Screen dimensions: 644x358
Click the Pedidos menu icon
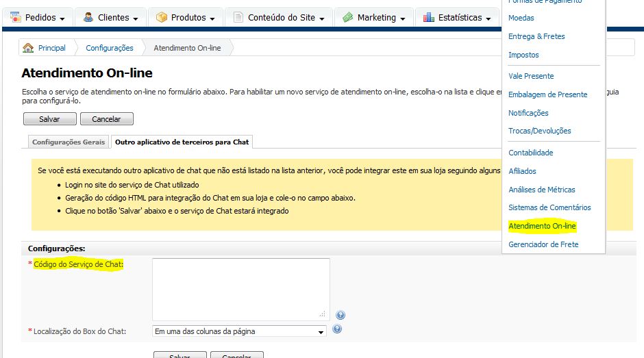tap(15, 17)
